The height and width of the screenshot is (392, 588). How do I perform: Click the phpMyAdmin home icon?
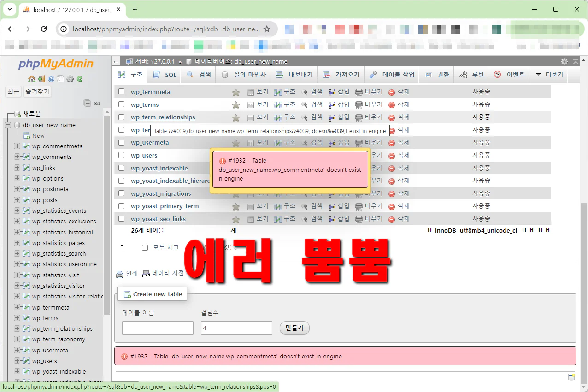pyautogui.click(x=31, y=79)
